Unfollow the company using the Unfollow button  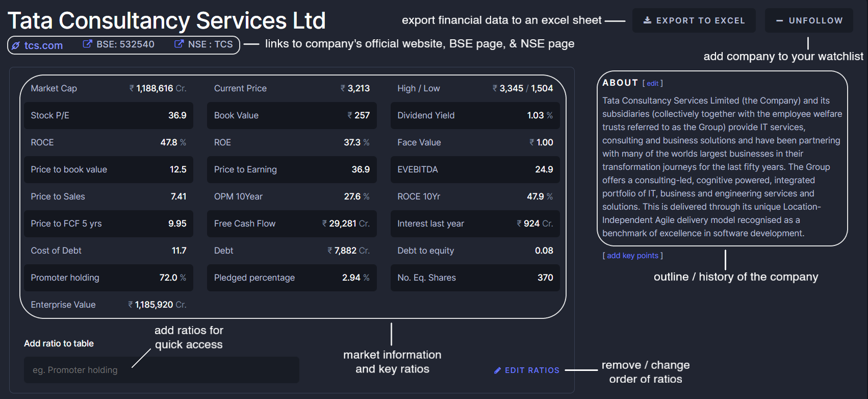point(809,20)
